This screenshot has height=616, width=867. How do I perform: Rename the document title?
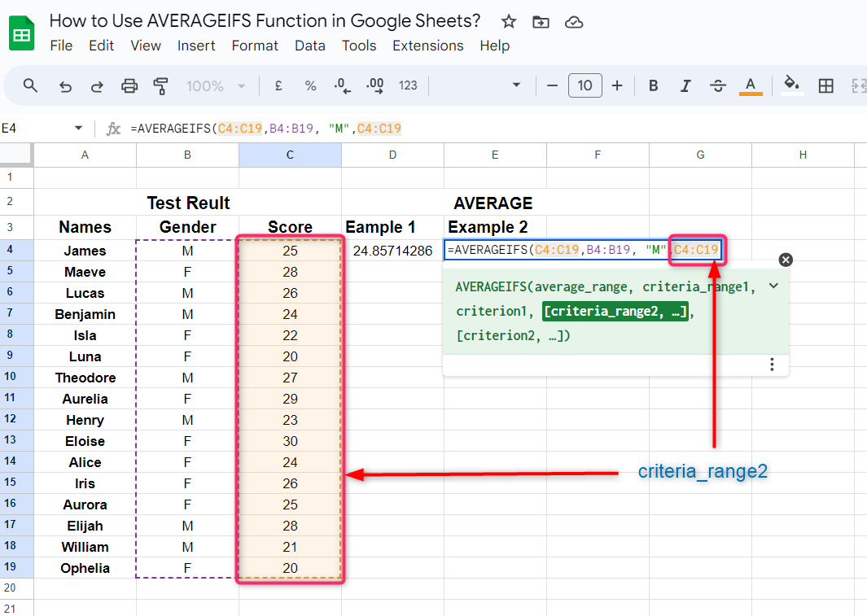pyautogui.click(x=265, y=21)
